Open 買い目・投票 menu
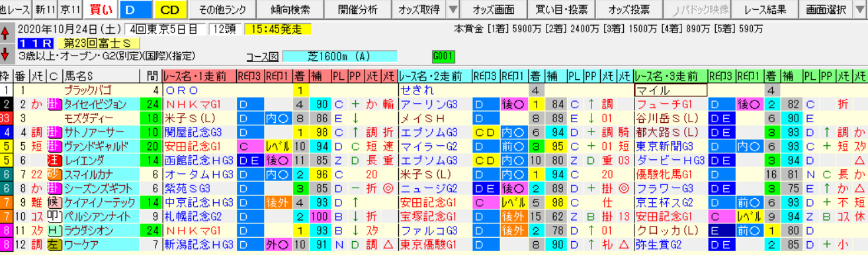 561,9
